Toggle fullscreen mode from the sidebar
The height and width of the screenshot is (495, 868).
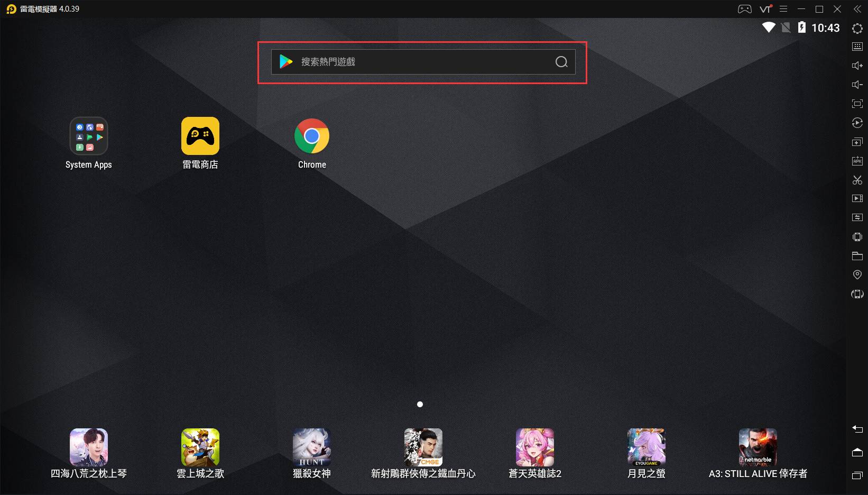(x=857, y=104)
